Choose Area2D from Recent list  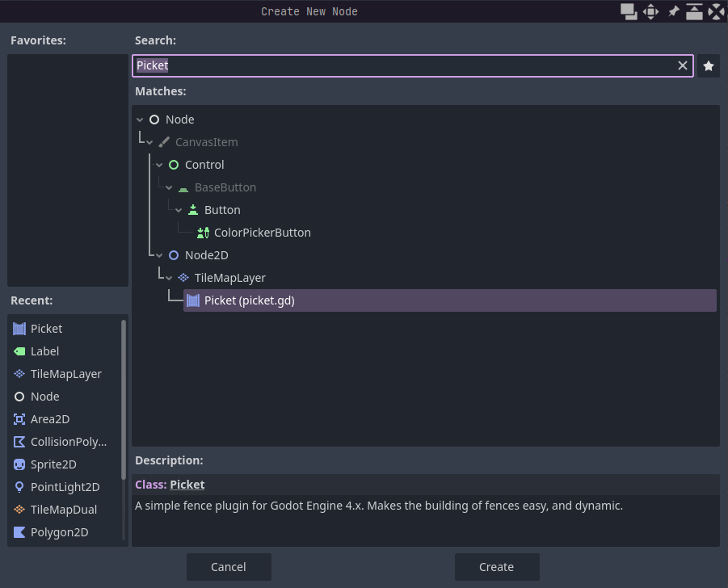50,419
